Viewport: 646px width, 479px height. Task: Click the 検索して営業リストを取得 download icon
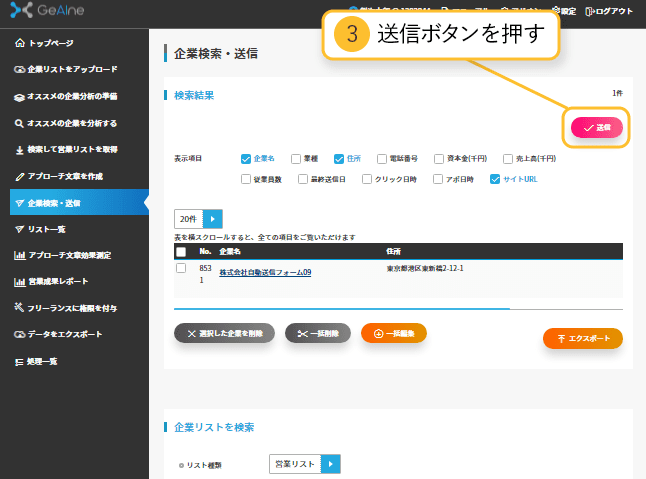[19, 150]
